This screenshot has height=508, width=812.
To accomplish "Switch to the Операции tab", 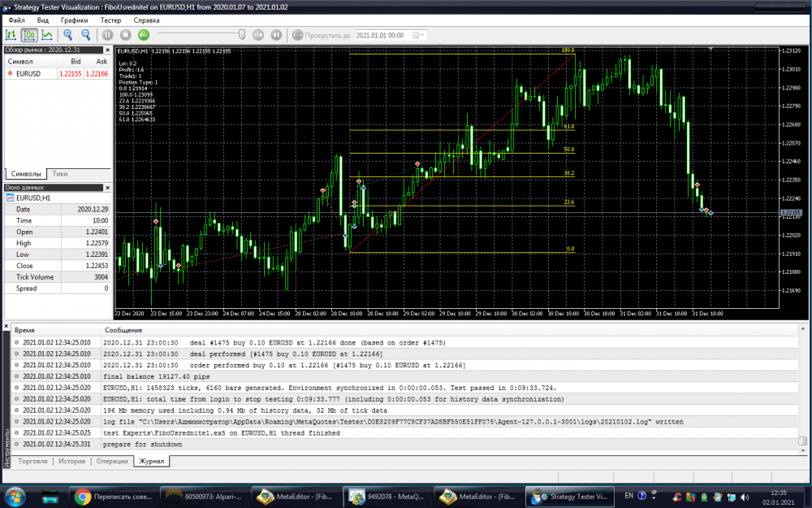I will [x=112, y=461].
